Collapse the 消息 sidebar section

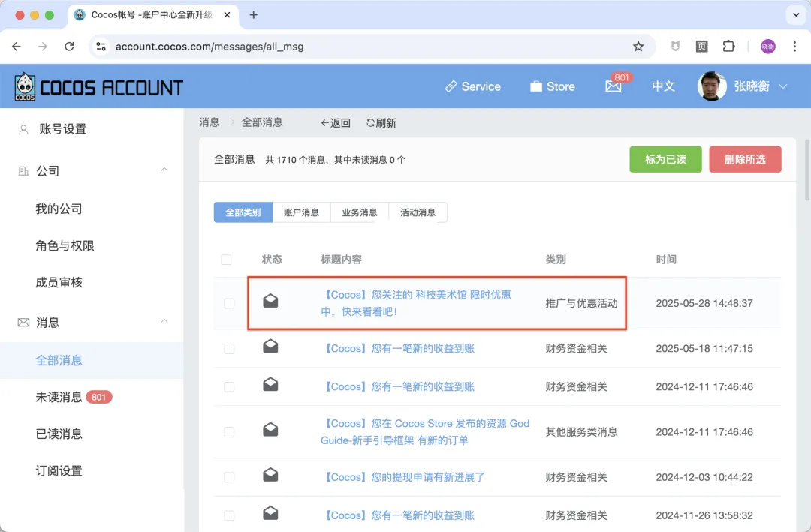(x=164, y=322)
